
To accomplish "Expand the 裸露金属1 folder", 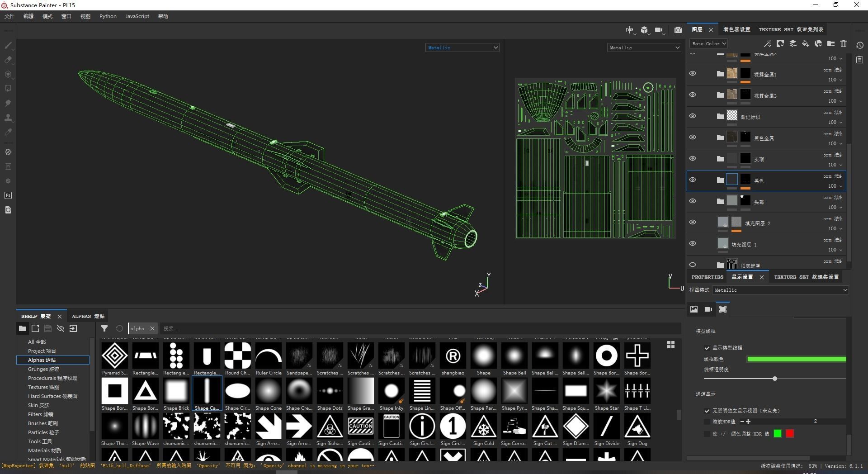I will [720, 74].
